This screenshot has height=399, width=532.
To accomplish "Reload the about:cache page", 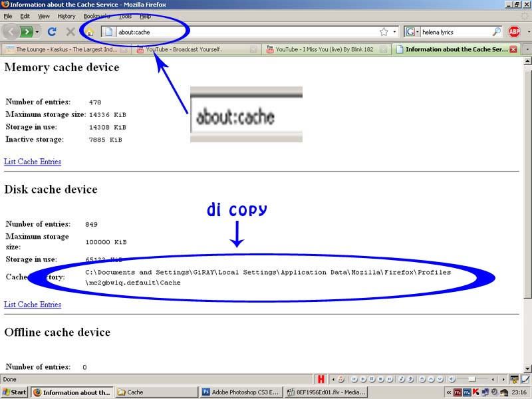I will [x=52, y=32].
